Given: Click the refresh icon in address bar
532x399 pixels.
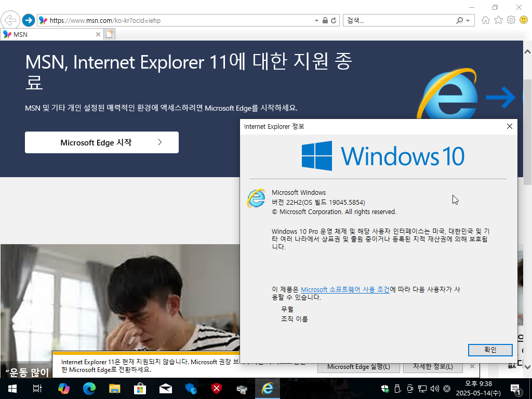Looking at the screenshot, I should [x=334, y=20].
